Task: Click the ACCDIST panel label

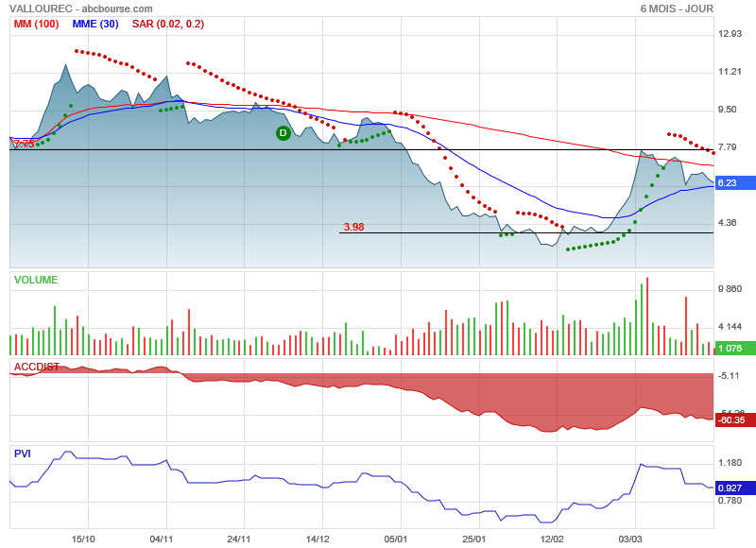Action: [37, 367]
